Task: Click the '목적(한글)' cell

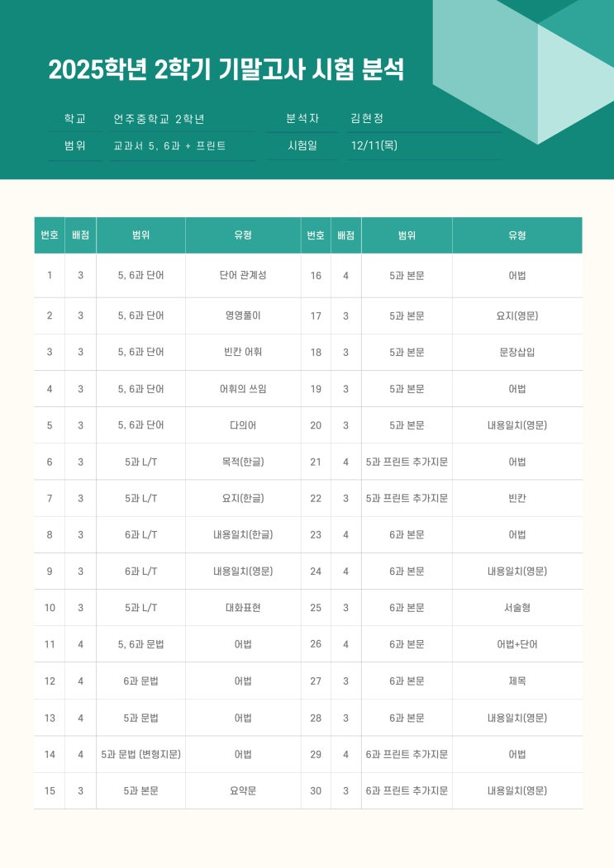Action: [x=243, y=462]
